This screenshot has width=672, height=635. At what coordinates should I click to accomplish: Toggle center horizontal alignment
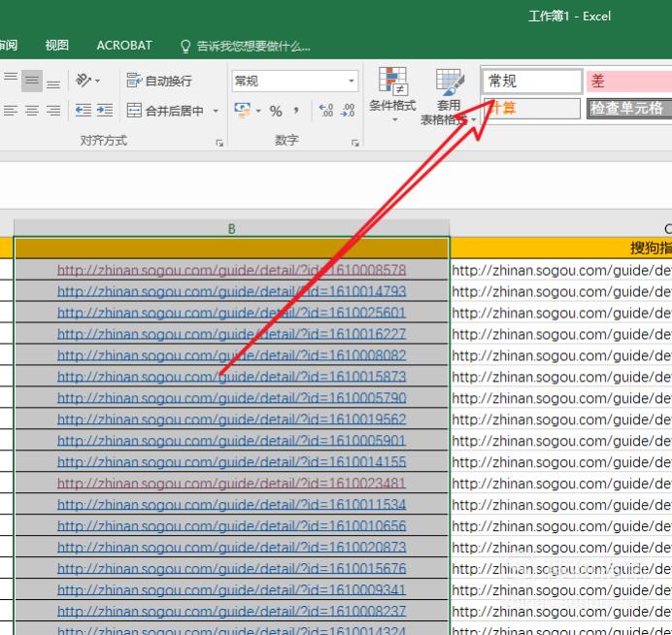tap(31, 111)
